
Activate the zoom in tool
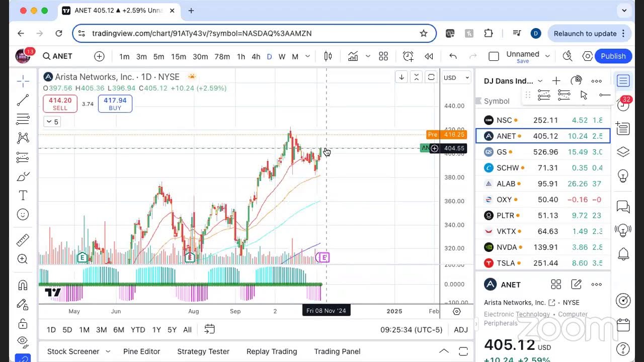[x=23, y=259]
